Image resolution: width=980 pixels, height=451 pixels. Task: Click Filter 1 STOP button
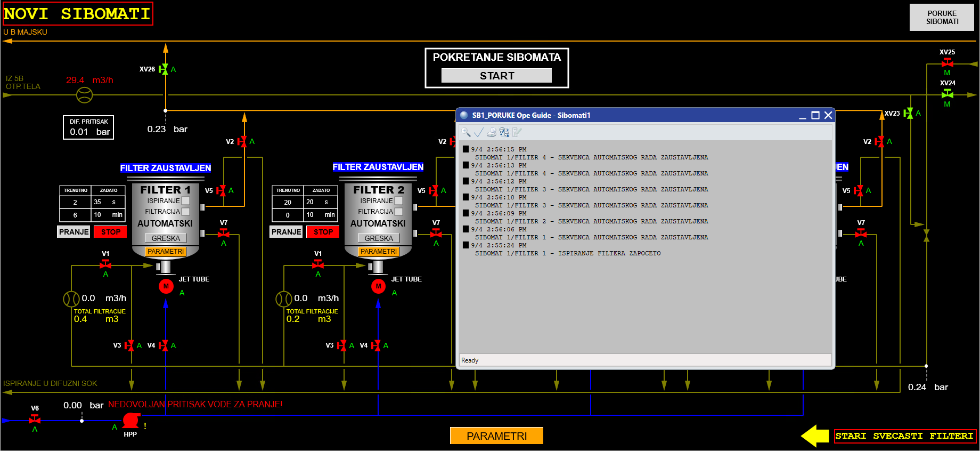pos(110,232)
